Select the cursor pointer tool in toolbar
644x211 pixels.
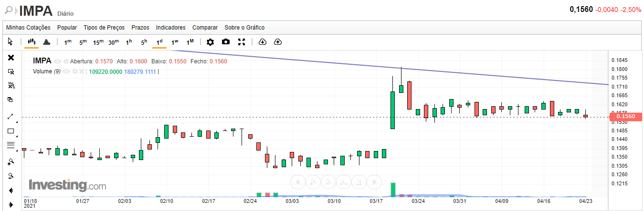10,42
